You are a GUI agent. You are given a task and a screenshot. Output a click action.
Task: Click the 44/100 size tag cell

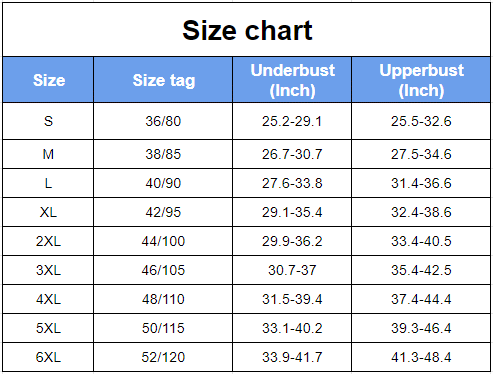coord(163,241)
